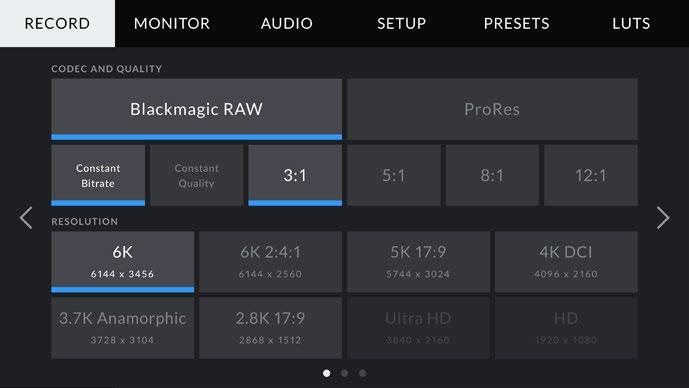
Task: Select 5:1 compression ratio
Action: (394, 175)
